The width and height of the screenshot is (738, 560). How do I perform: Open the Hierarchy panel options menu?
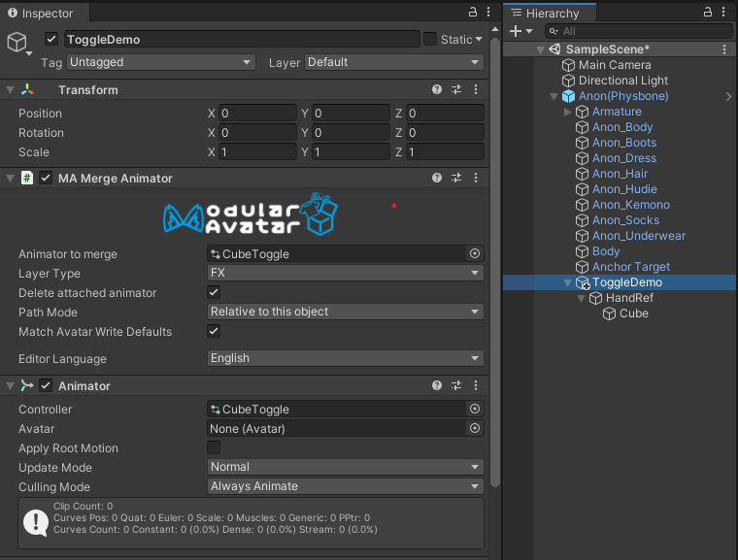[723, 13]
